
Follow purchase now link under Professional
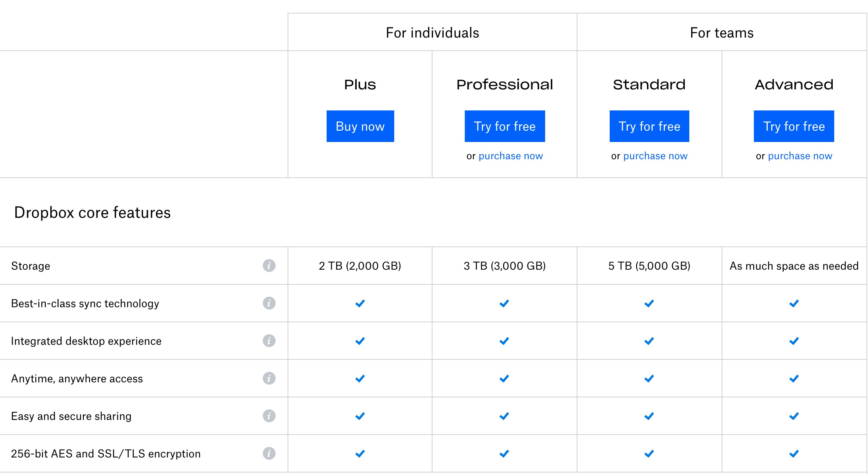coord(511,156)
